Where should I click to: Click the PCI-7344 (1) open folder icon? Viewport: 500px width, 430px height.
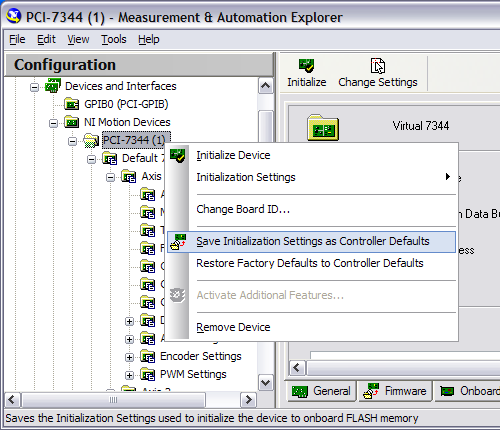91,140
